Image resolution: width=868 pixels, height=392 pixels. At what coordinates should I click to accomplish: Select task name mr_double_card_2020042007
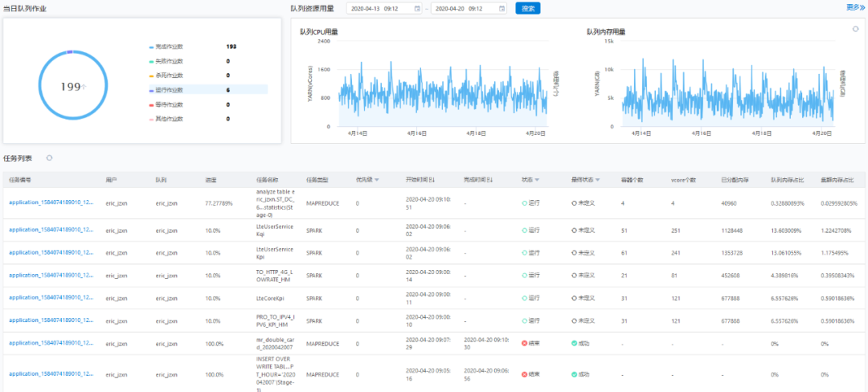point(275,343)
